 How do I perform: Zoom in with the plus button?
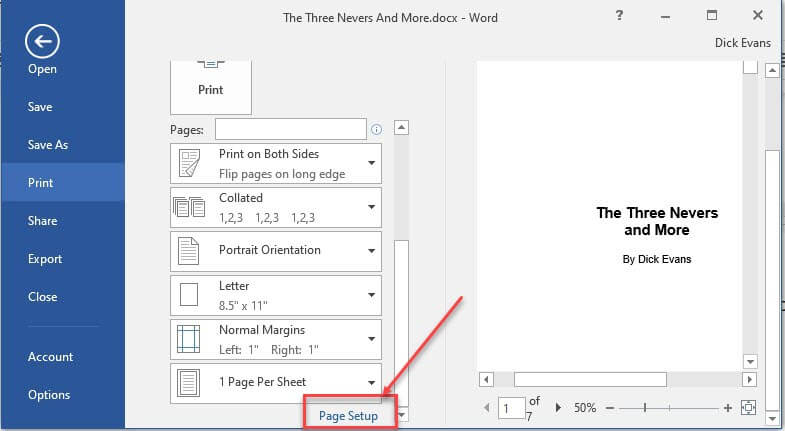(x=728, y=408)
